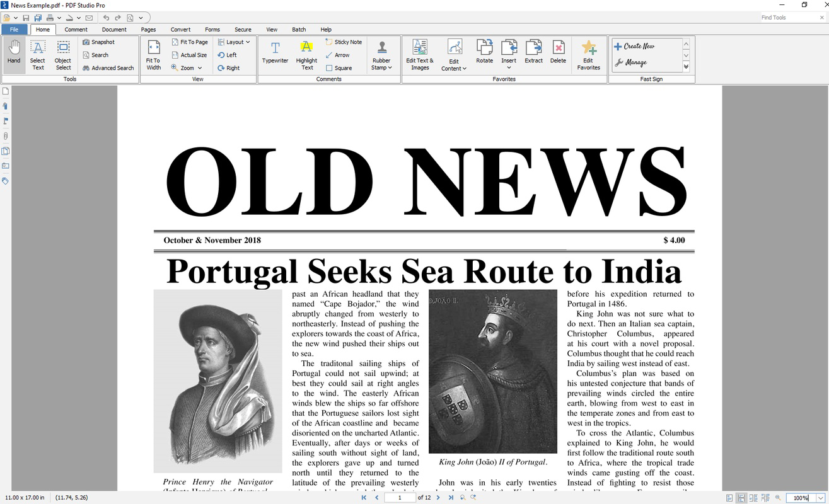Open the Bookmarks panel
The width and height of the screenshot is (829, 504).
[x=5, y=105]
